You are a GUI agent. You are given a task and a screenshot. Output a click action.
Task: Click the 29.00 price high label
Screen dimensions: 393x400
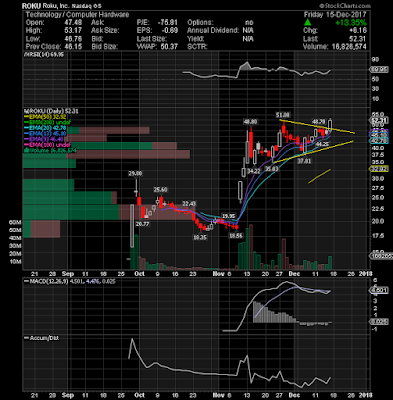(x=136, y=173)
